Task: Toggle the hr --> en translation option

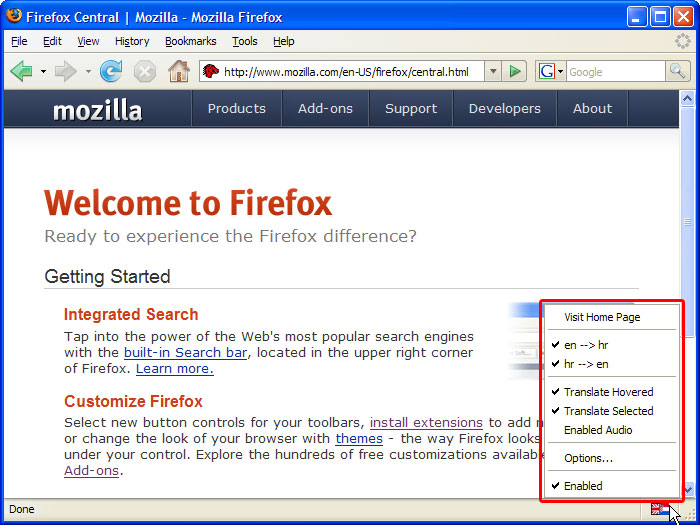Action: 612,364
